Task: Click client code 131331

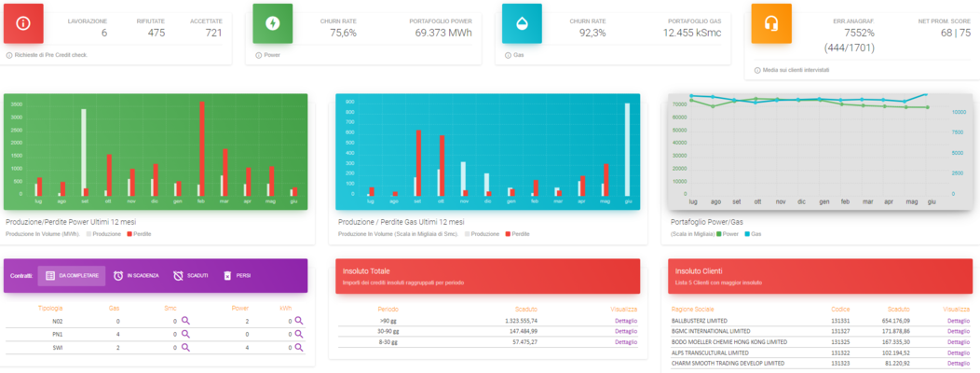Action: point(840,321)
